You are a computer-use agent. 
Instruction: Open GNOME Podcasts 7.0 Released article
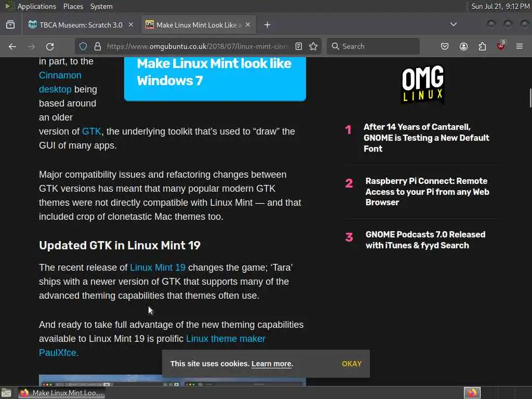point(425,240)
